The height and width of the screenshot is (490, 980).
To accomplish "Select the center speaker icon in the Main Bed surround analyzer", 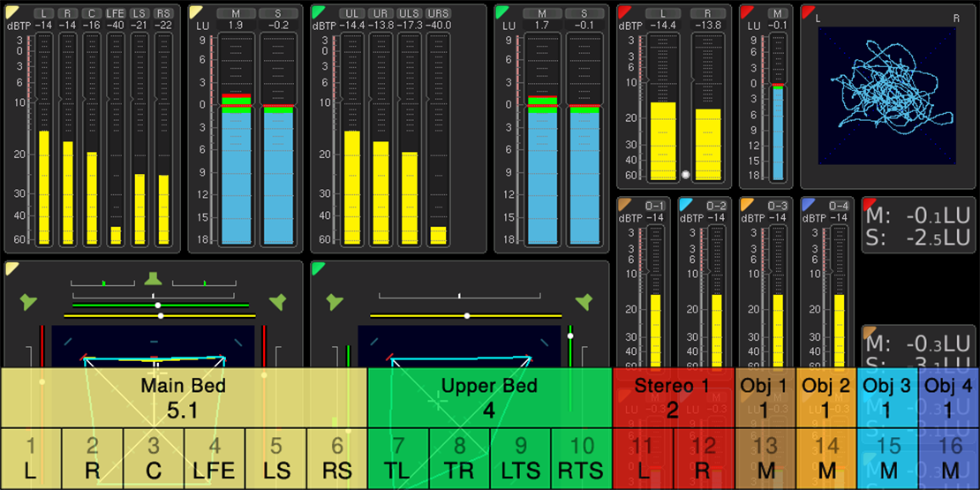I will coord(154,280).
